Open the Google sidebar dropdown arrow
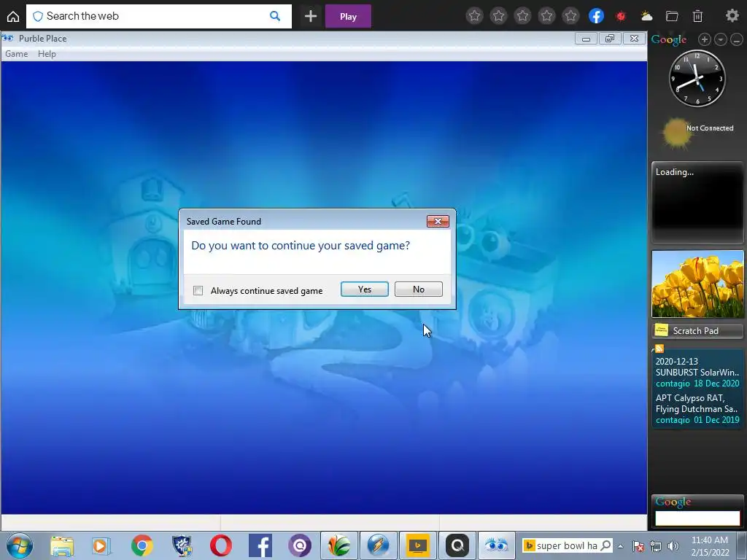Image resolution: width=747 pixels, height=560 pixels. (721, 39)
